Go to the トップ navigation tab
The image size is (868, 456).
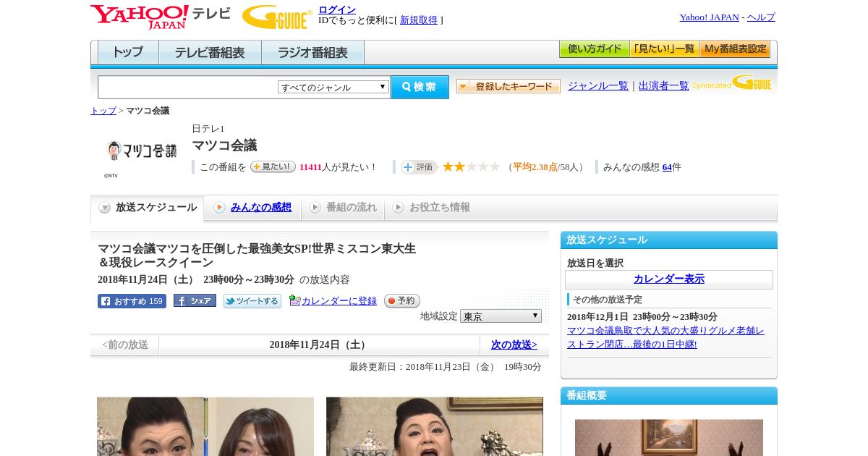pos(128,52)
